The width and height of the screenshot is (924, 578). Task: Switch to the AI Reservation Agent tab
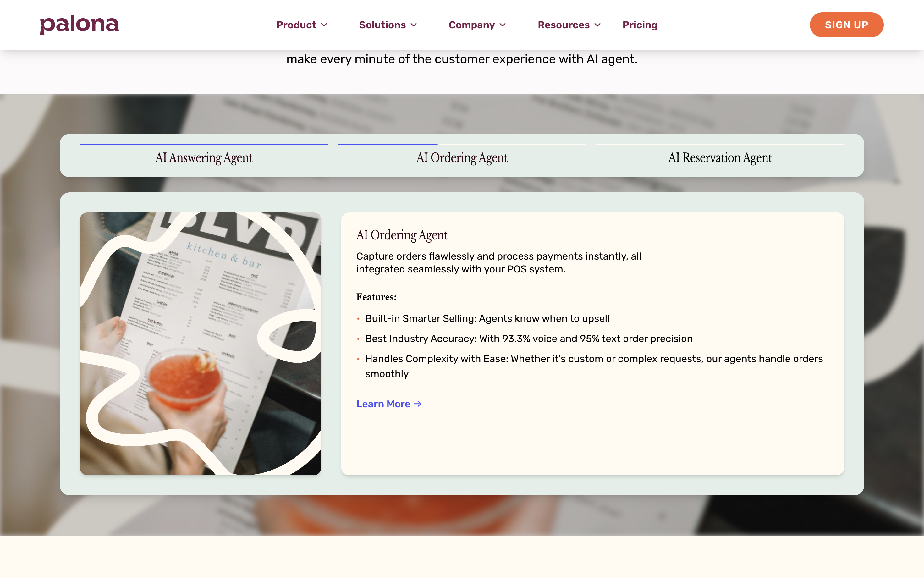tap(720, 158)
